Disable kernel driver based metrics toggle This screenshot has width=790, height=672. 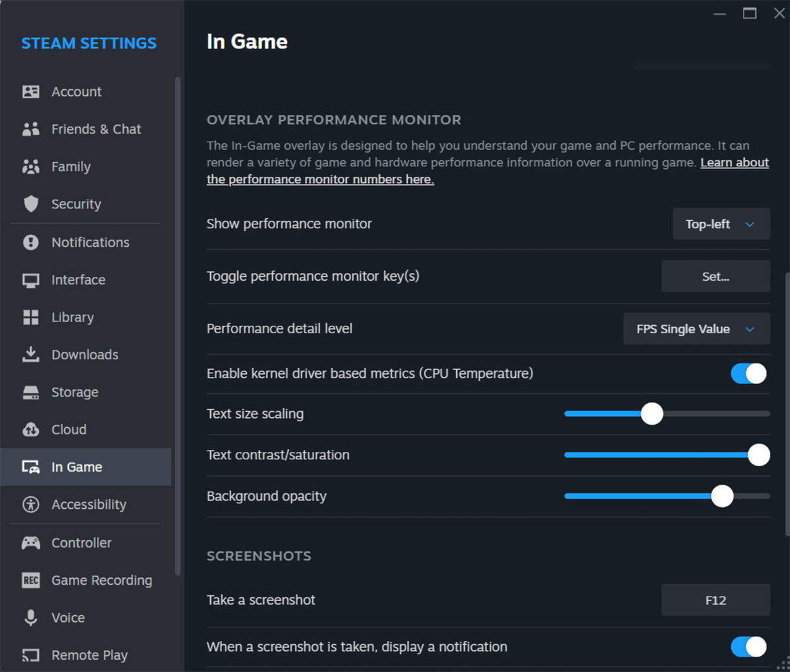coord(749,374)
